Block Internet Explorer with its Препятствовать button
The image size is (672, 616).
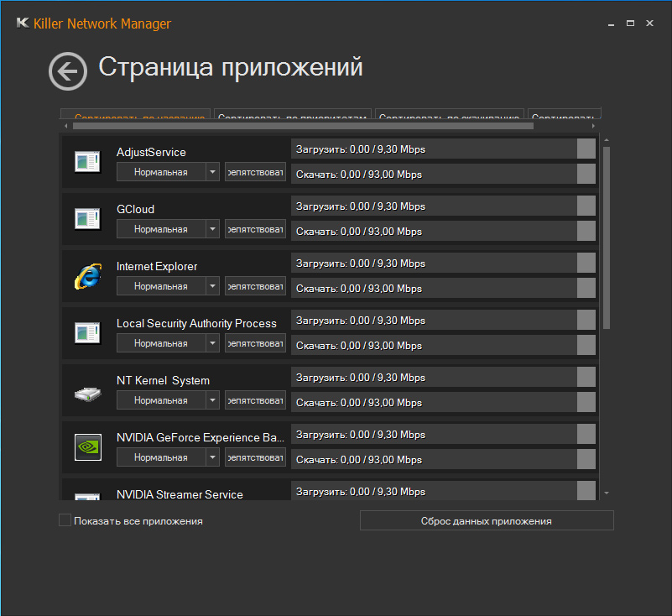(x=255, y=286)
